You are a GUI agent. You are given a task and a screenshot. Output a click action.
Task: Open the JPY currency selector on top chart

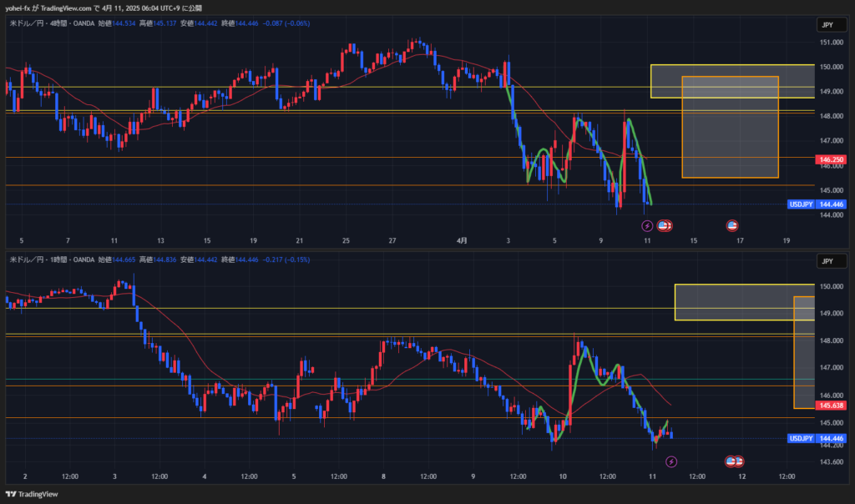tap(827, 27)
